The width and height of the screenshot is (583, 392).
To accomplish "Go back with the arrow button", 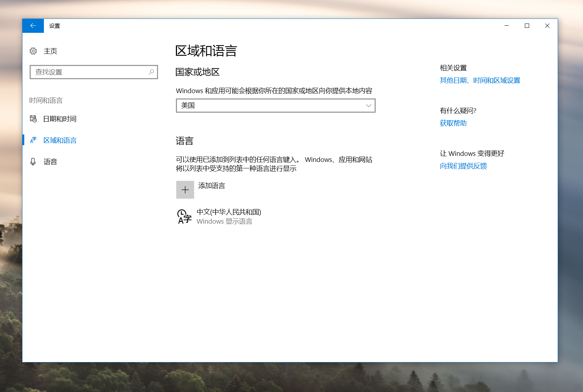I will click(x=33, y=26).
